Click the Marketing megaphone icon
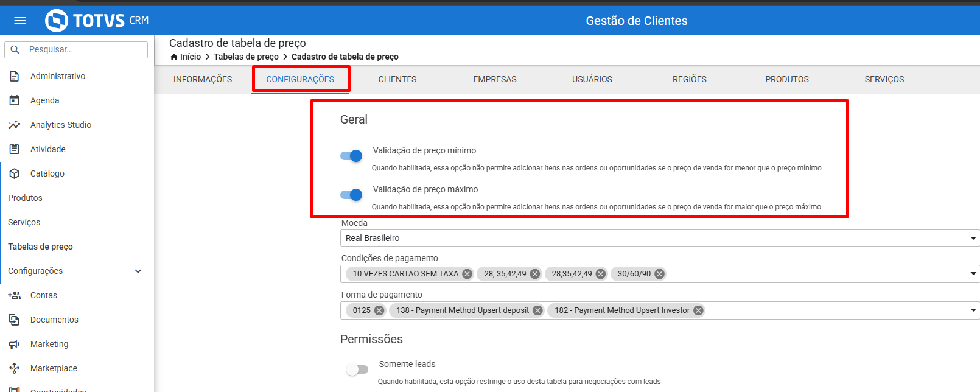The width and height of the screenshot is (980, 392). (15, 344)
